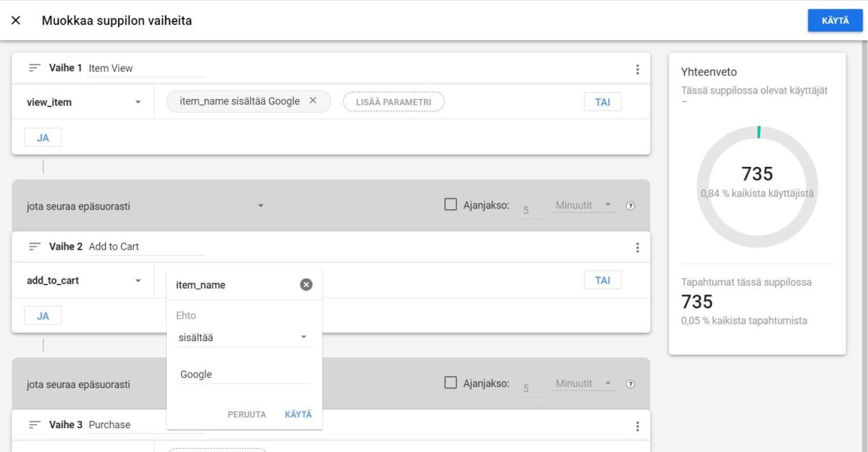Click the drag handle icon of Vaihe 3

pyautogui.click(x=35, y=425)
